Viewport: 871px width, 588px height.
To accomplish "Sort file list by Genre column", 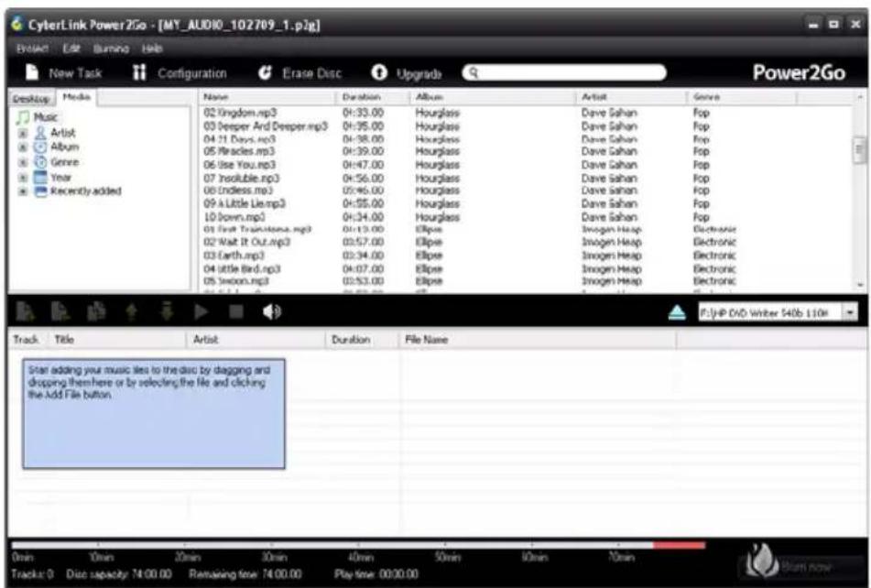I will [x=742, y=97].
